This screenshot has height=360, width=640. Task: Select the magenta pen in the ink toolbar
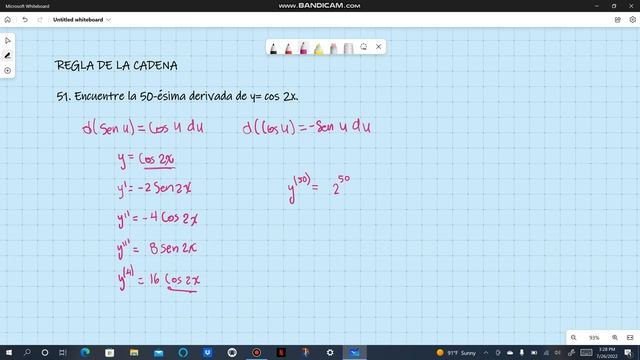304,48
